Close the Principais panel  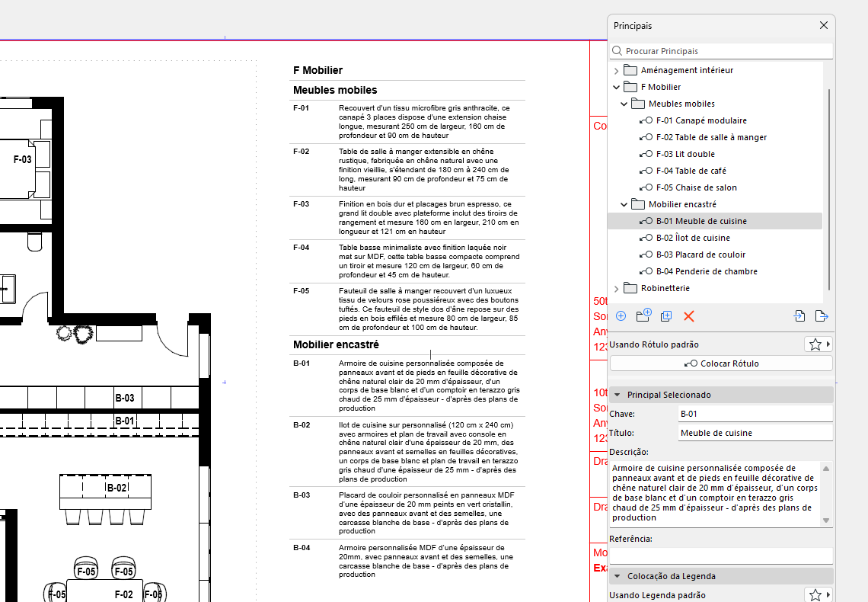(824, 25)
